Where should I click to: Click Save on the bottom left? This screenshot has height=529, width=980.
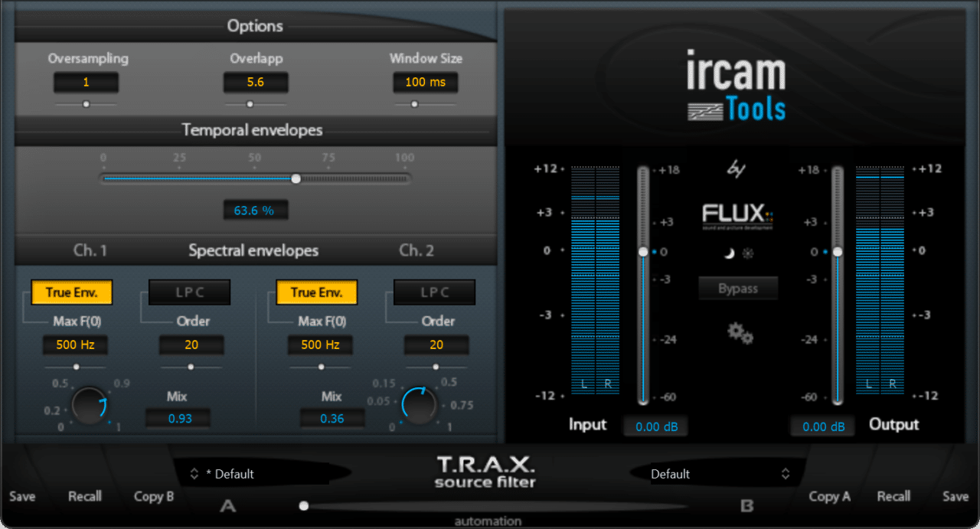point(21,496)
